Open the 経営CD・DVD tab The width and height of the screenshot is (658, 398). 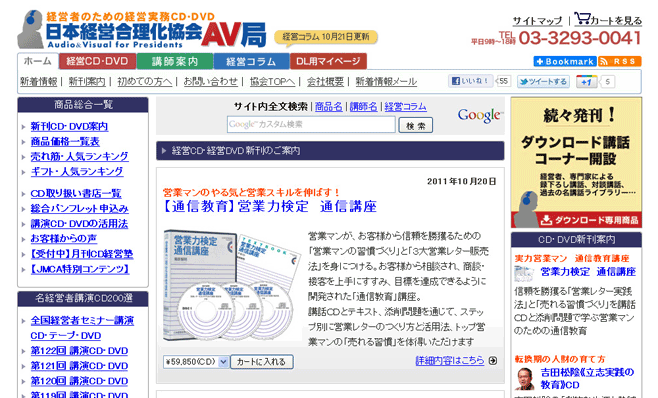tap(97, 61)
